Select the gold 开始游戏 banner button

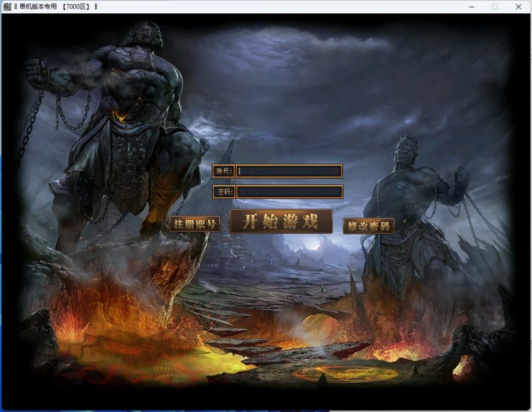tap(279, 220)
